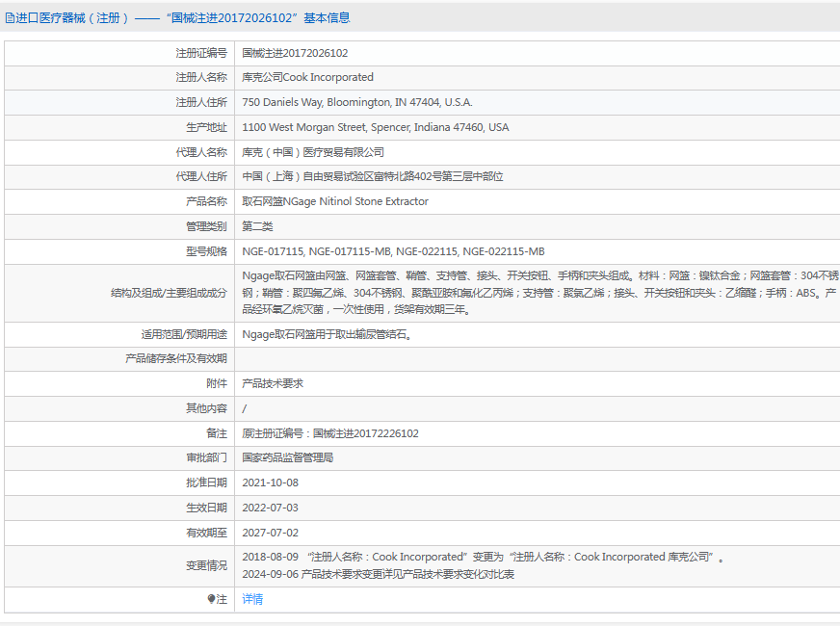Image resolution: width=840 pixels, height=626 pixels.
Task: Select product name 取石网篮NGage Nitinol Stone Extractor
Action: point(335,202)
